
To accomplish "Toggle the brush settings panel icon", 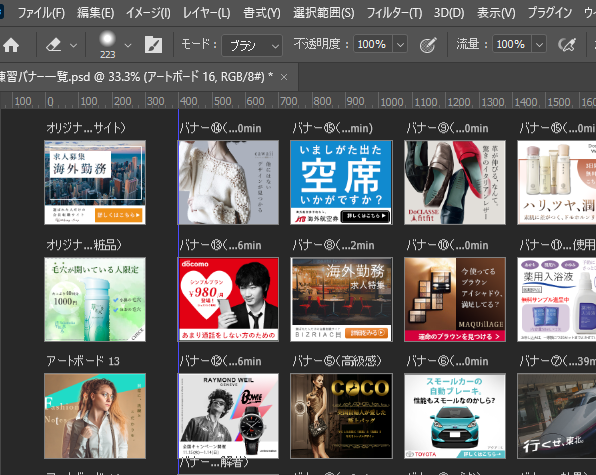I will [x=154, y=45].
